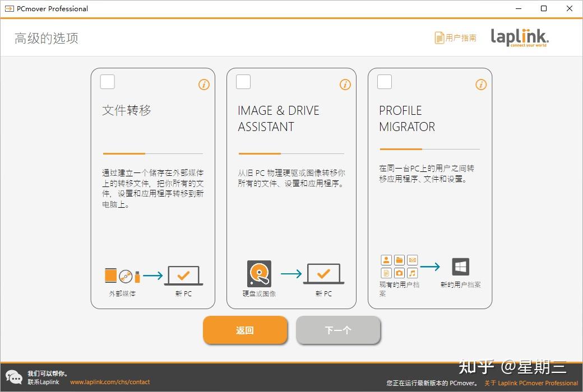Image resolution: width=583 pixels, height=392 pixels.
Task: Click the arrow icon in IMAGE & DRIVE card
Action: (291, 274)
